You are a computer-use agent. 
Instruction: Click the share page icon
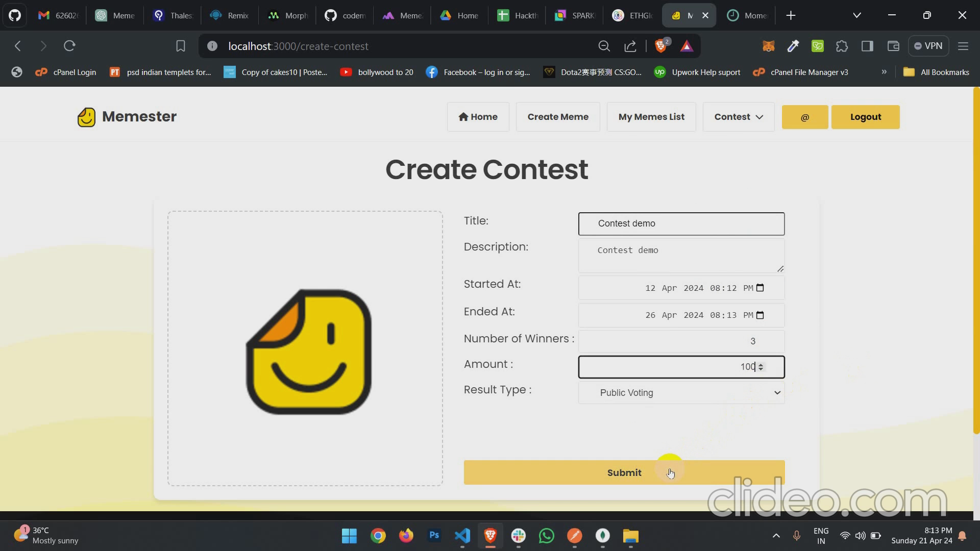click(630, 46)
